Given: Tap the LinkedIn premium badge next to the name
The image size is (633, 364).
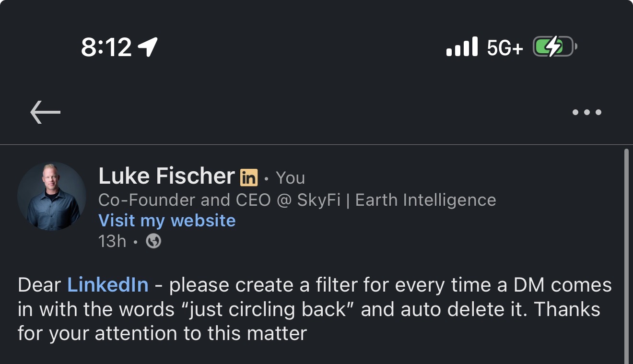Looking at the screenshot, I should point(249,176).
